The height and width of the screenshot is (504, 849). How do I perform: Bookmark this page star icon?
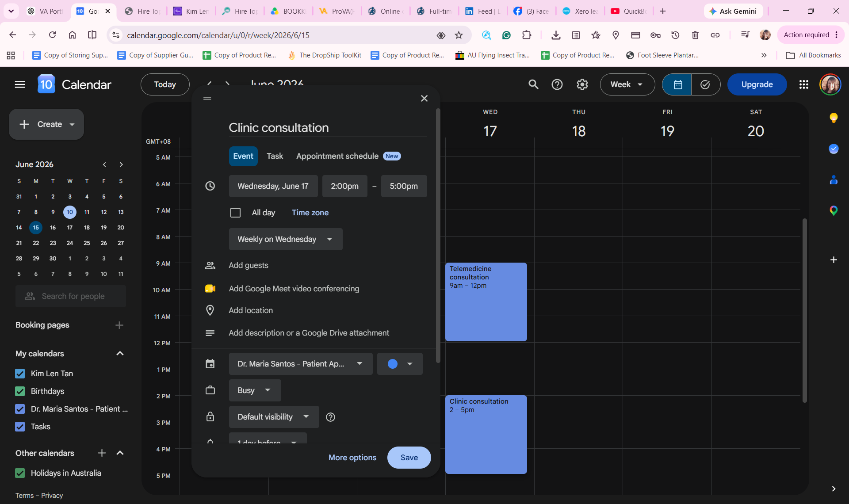pyautogui.click(x=459, y=35)
